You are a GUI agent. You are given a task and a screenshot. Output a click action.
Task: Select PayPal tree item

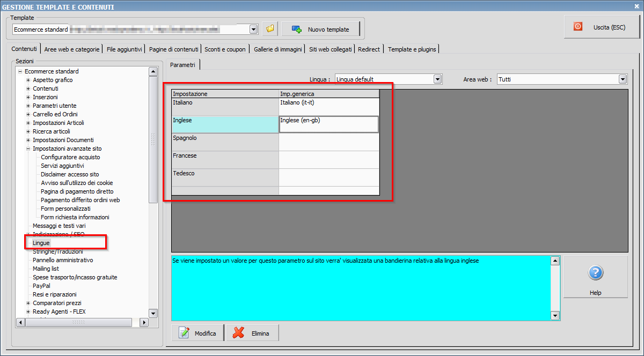tap(41, 286)
